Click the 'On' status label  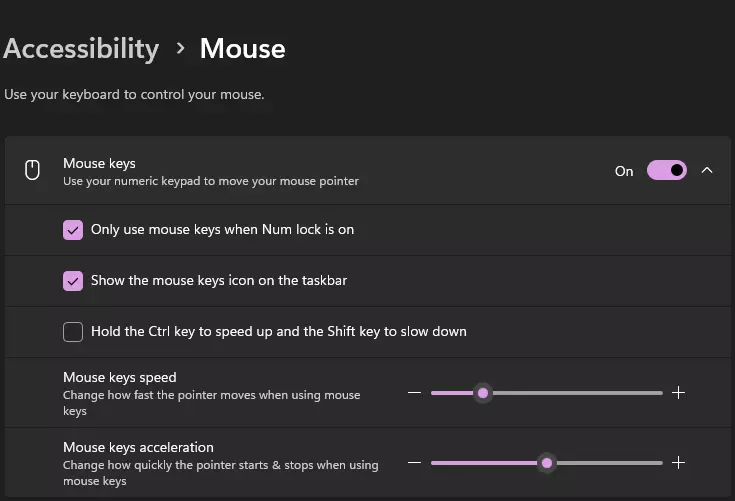624,171
